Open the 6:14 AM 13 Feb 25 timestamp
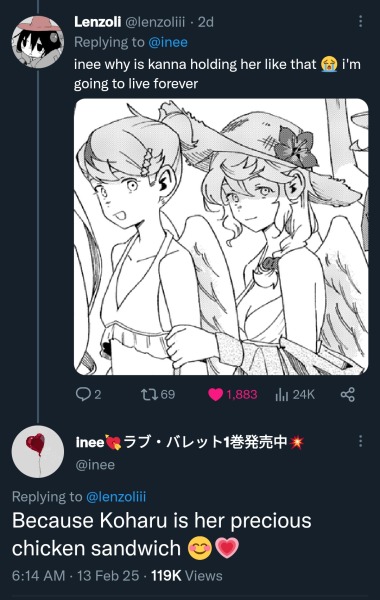Viewport: 380px width, 600px height. pos(75,576)
